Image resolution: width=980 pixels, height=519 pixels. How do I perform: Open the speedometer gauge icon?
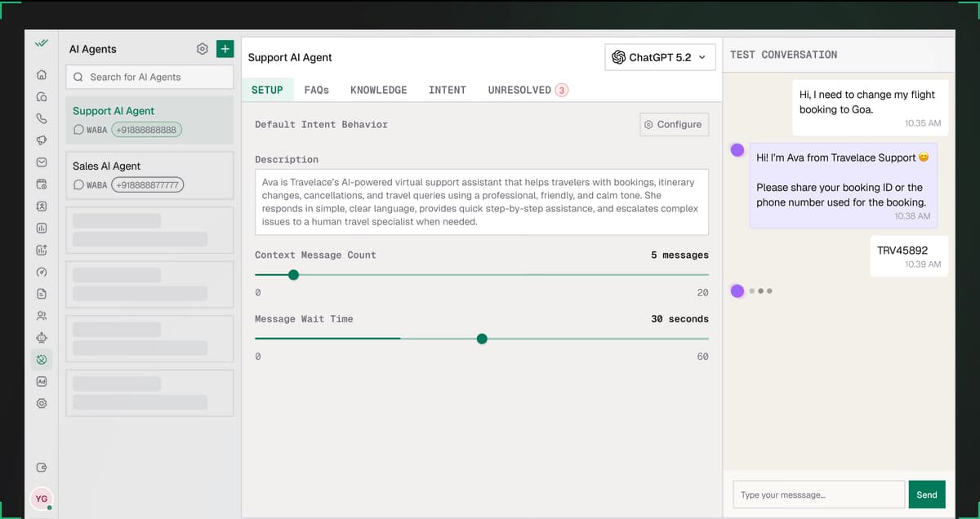[42, 272]
